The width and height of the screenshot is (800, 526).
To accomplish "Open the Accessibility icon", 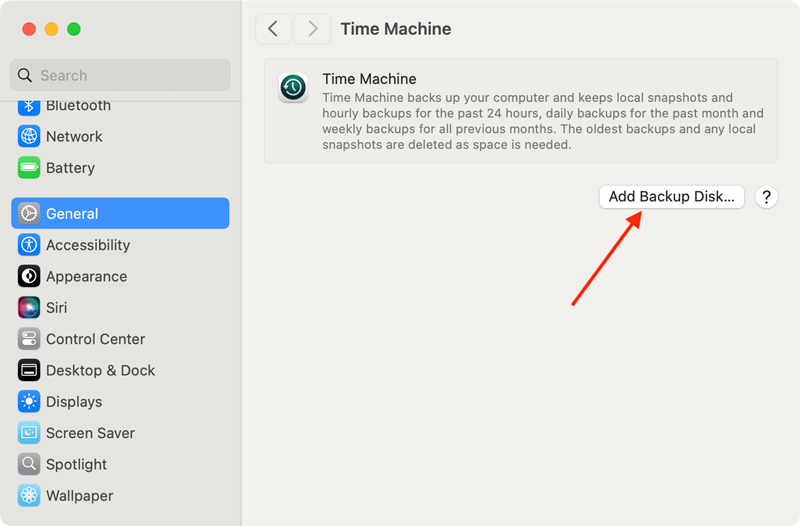I will pos(29,245).
